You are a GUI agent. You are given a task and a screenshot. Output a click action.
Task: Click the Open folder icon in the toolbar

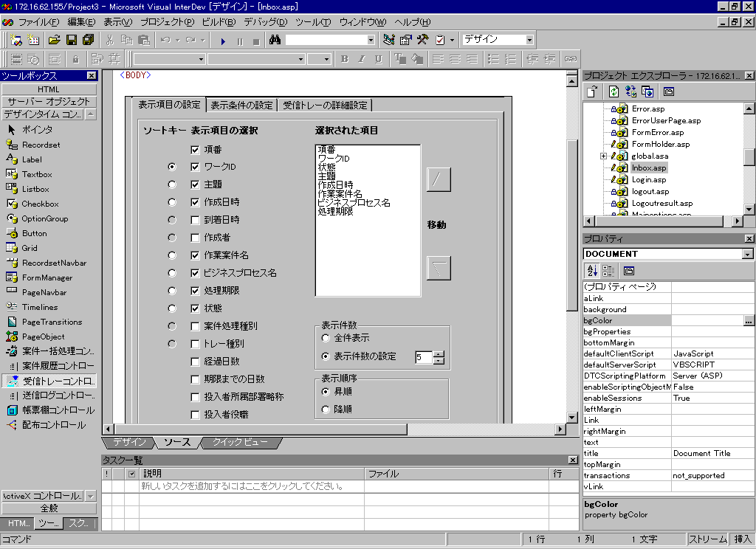point(55,40)
